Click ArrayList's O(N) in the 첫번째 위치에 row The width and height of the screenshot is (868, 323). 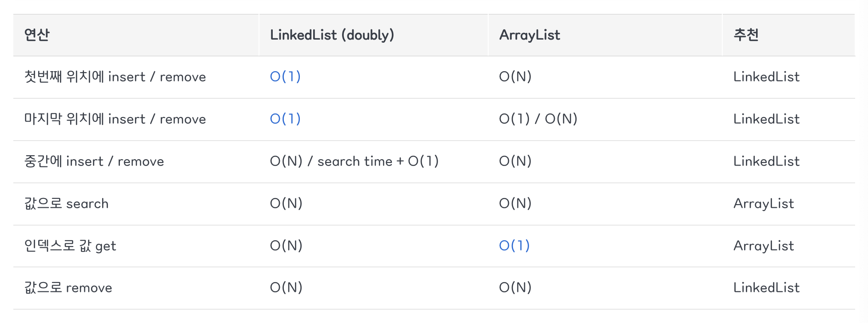click(x=515, y=77)
